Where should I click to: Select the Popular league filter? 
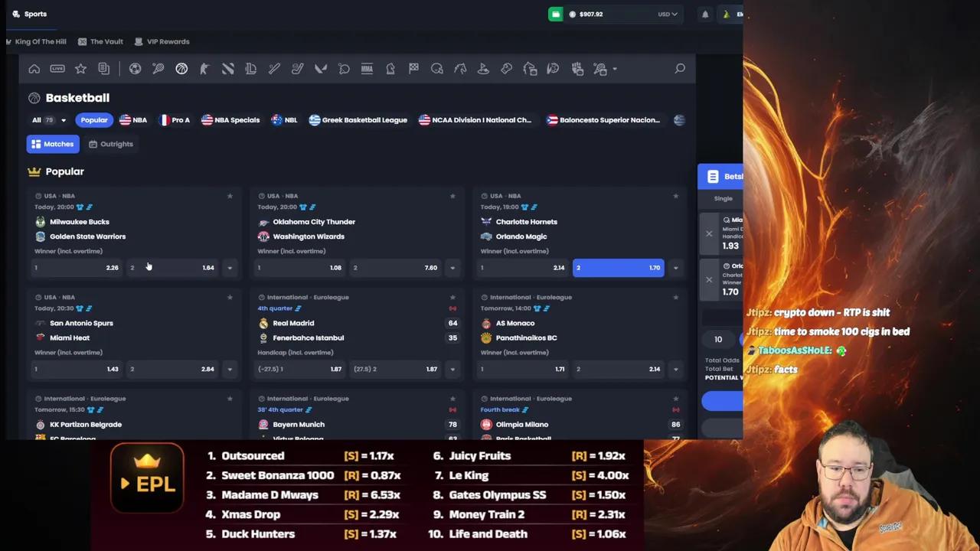pos(94,120)
